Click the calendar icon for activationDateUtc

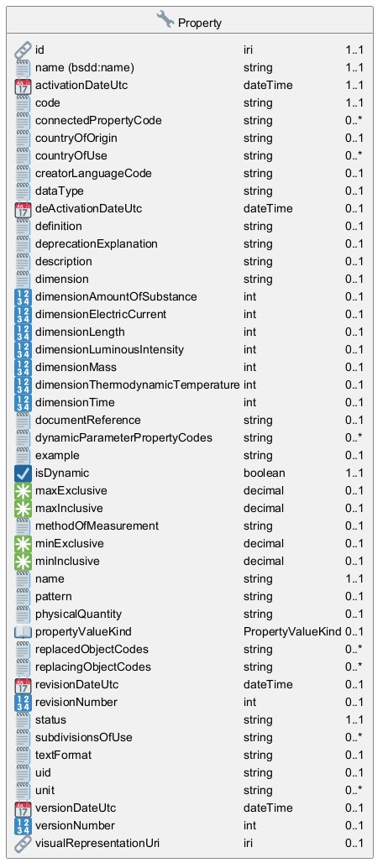22,86
